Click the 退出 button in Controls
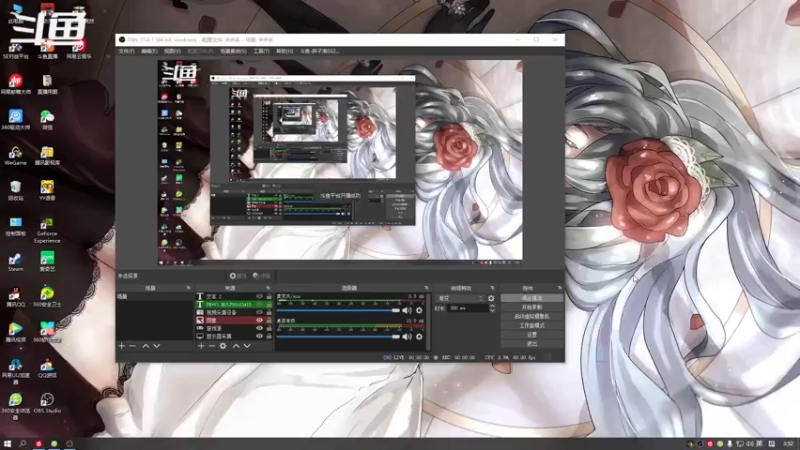 point(532,344)
